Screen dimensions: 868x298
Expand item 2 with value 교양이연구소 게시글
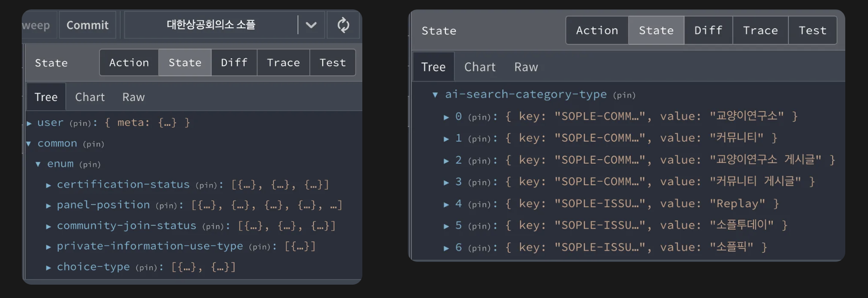coord(446,161)
